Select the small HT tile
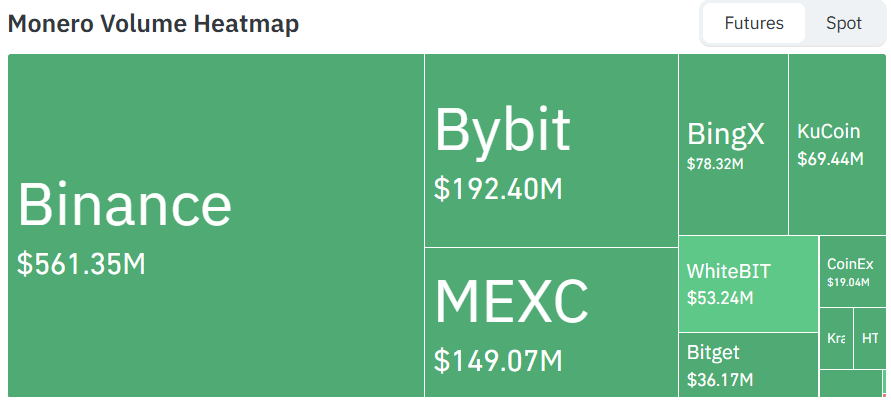The height and width of the screenshot is (403, 891). 870,338
